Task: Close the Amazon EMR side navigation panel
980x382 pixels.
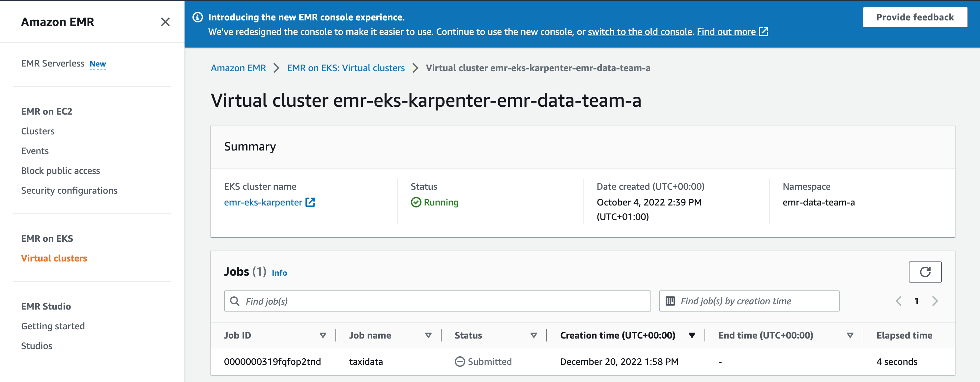Action: [x=165, y=22]
